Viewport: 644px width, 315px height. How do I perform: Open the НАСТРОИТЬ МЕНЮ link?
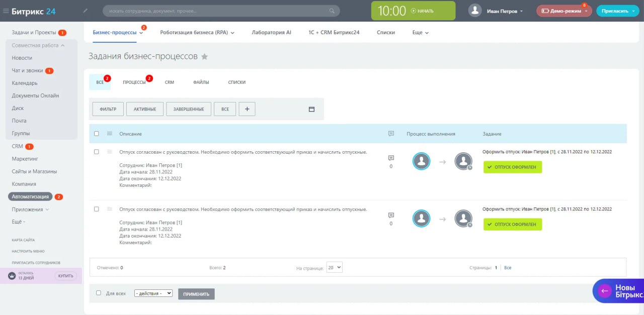28,251
